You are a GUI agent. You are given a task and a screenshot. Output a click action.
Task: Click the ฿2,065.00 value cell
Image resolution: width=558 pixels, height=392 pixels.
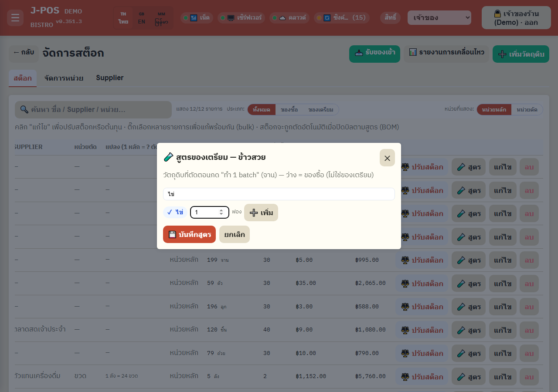click(371, 283)
